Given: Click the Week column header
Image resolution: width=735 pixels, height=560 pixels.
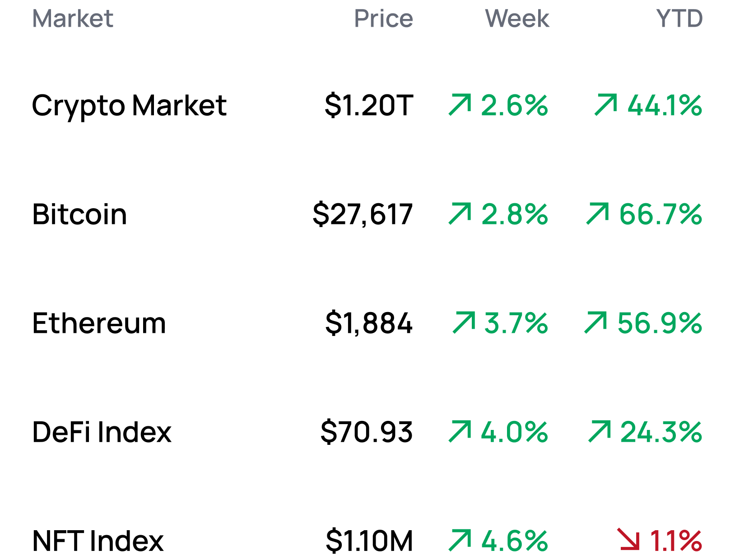Looking at the screenshot, I should click(517, 19).
